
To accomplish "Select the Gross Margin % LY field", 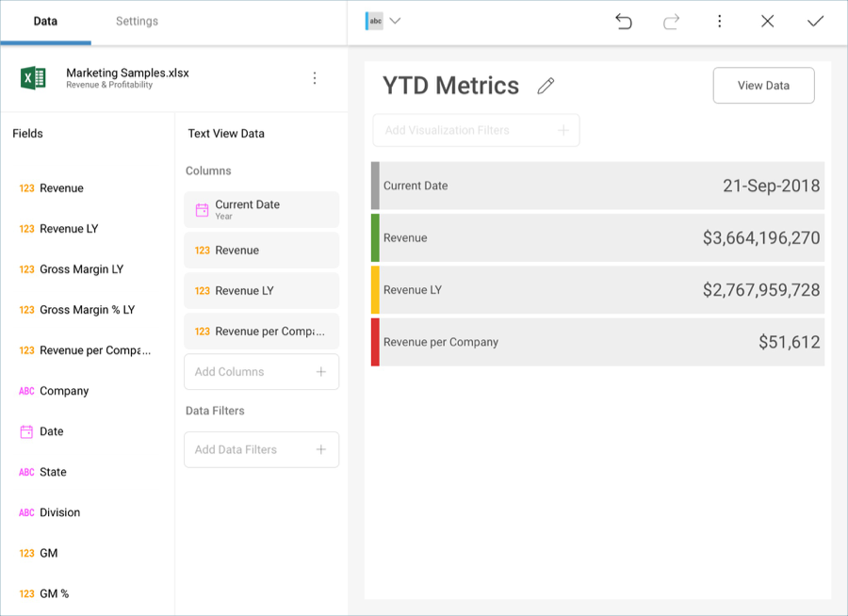I will tap(87, 310).
